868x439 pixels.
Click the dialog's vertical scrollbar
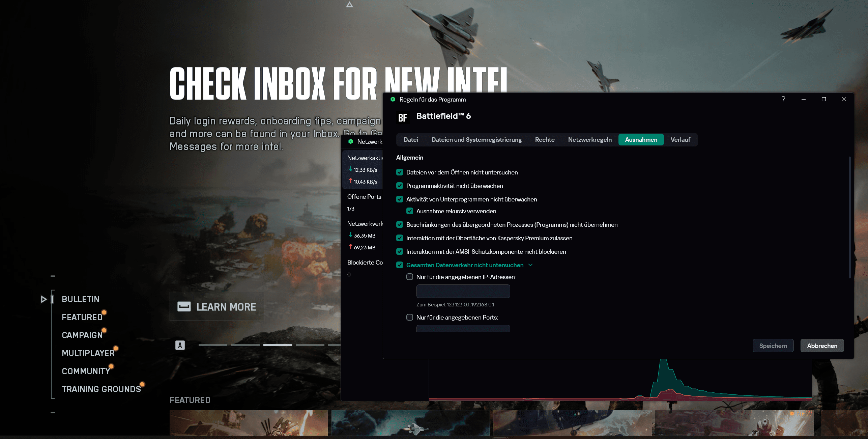pos(849,216)
